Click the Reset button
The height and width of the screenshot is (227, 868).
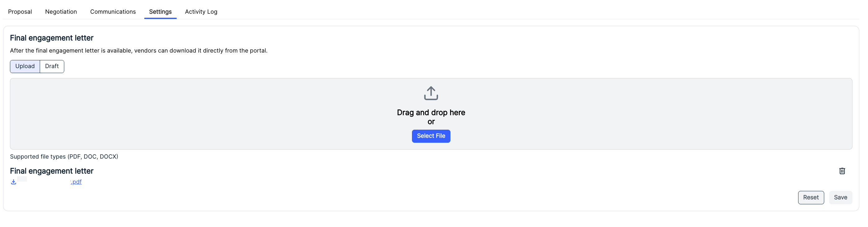(811, 197)
